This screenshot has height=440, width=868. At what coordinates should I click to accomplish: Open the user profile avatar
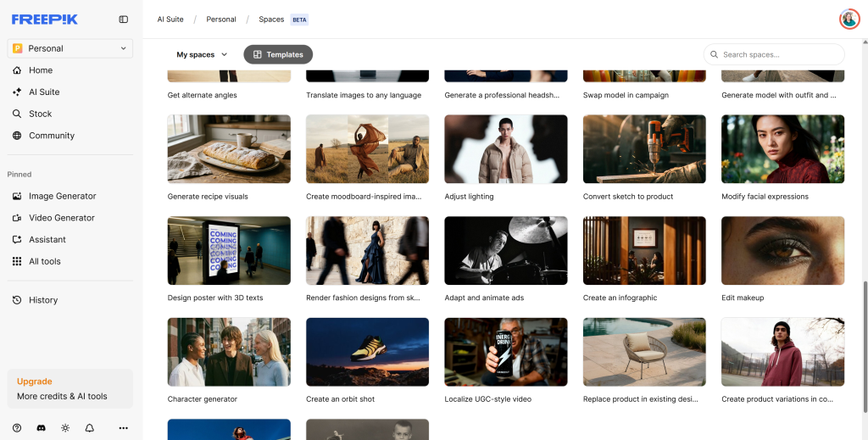(x=849, y=19)
